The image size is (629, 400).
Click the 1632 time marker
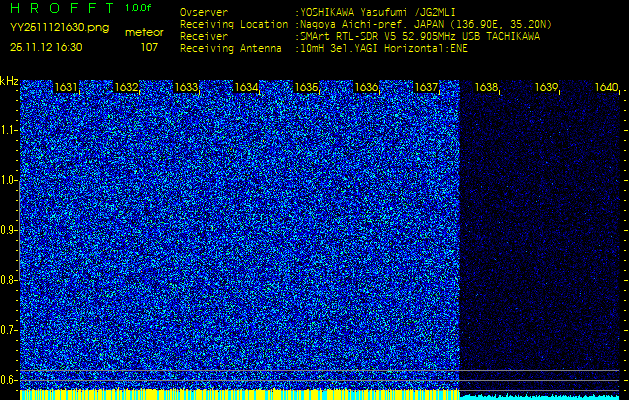(126, 87)
